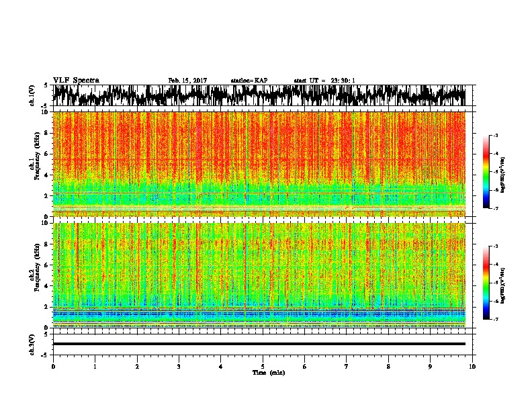532x411 pixels.
Task: Click the "-7" label on ch.2 color bar
Action: pos(495,320)
